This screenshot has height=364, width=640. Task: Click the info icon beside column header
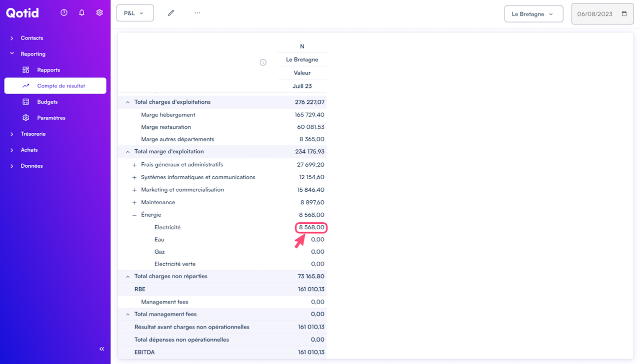(x=263, y=62)
